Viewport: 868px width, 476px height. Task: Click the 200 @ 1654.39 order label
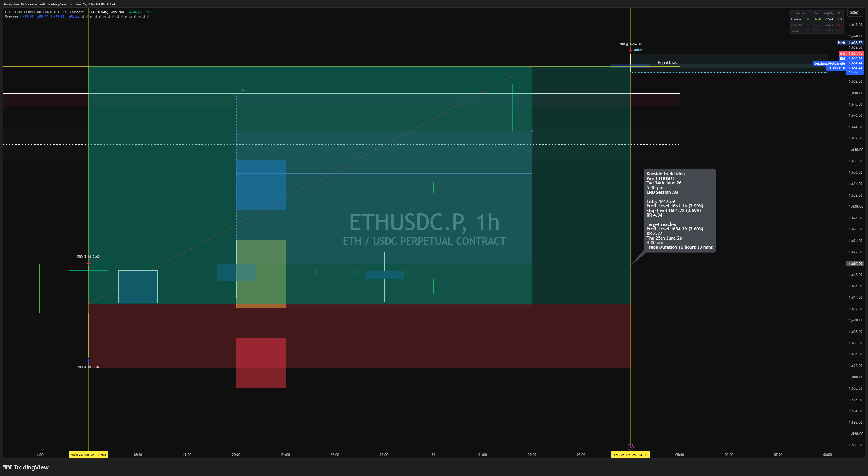click(x=630, y=44)
